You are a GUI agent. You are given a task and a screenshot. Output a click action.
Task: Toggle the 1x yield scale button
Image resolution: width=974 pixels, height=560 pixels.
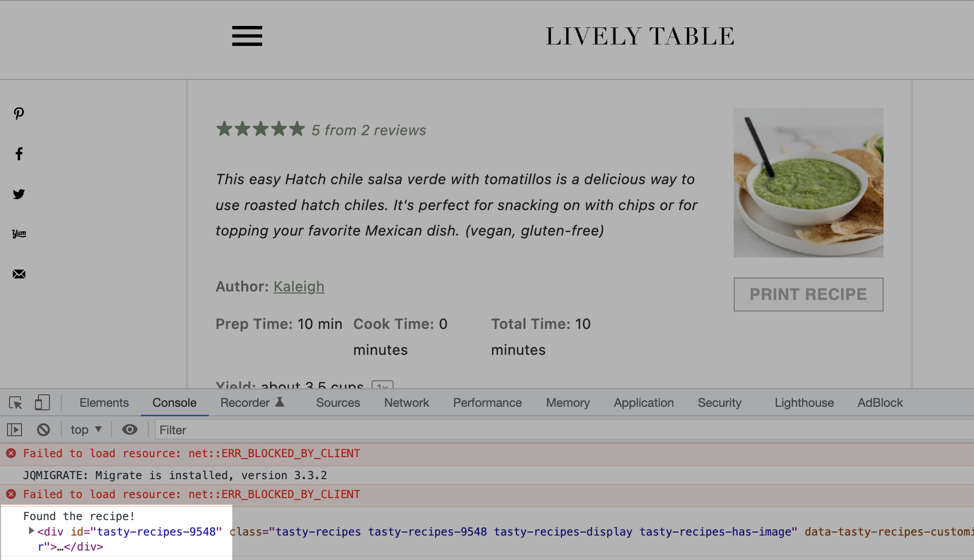click(x=383, y=385)
